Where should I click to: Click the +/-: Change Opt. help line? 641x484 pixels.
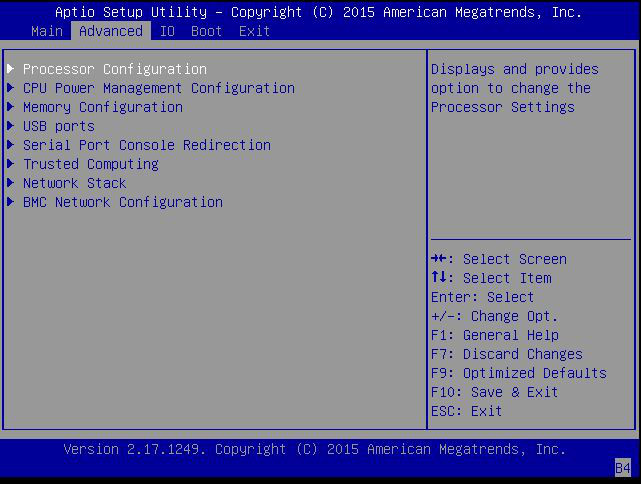pyautogui.click(x=494, y=316)
